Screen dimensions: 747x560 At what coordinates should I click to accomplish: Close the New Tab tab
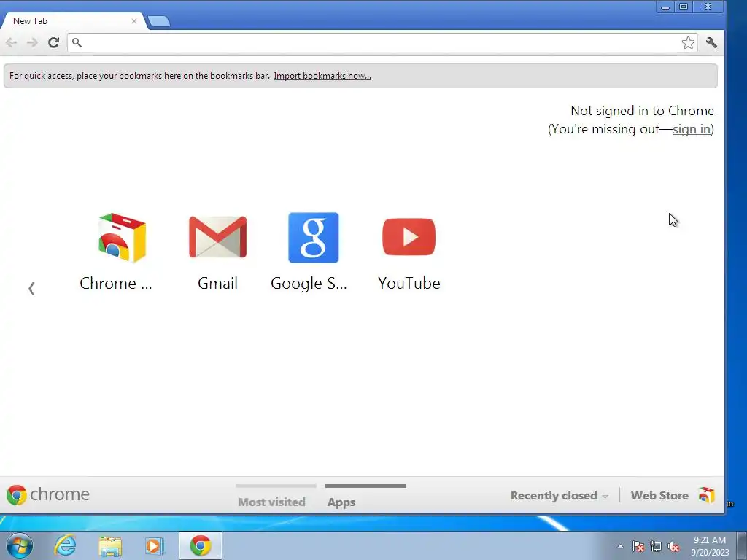click(134, 21)
